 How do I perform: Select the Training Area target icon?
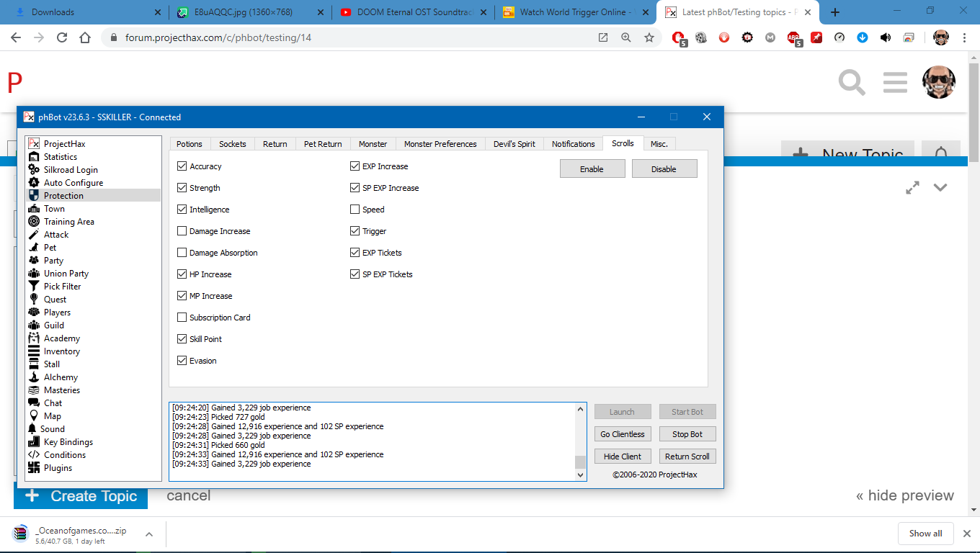(34, 222)
